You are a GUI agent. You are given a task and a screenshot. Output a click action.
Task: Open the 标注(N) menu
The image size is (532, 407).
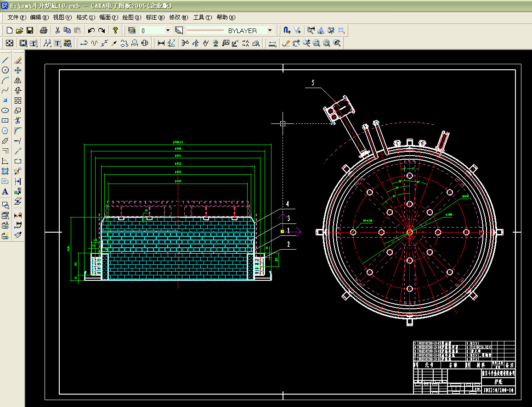click(154, 17)
